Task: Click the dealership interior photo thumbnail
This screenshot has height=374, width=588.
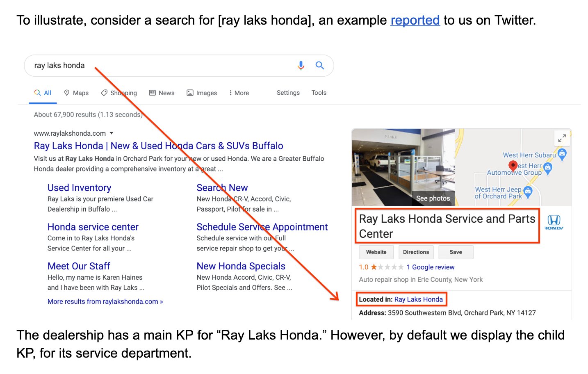Action: pyautogui.click(x=403, y=167)
